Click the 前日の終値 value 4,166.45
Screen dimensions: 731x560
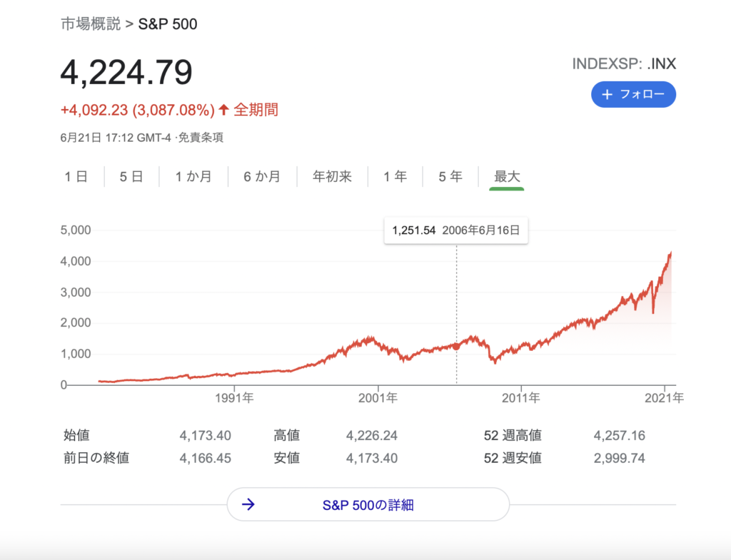click(x=205, y=459)
